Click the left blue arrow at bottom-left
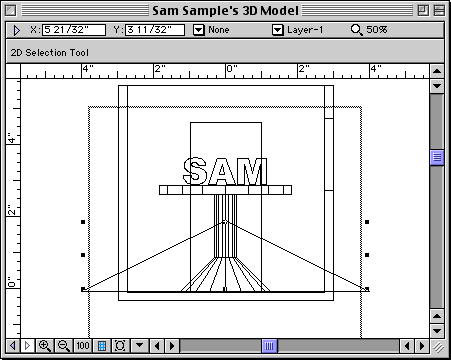The width and height of the screenshot is (451, 360). click(13, 346)
